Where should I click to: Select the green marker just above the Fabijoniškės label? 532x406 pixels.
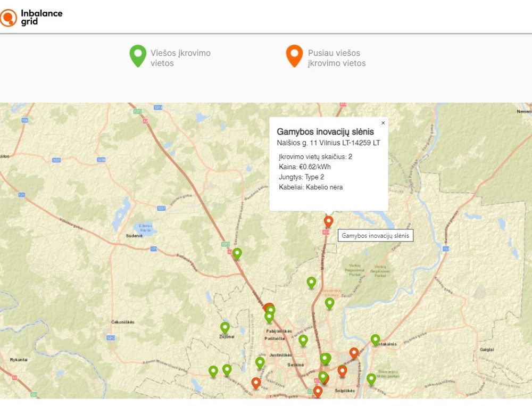(x=269, y=317)
